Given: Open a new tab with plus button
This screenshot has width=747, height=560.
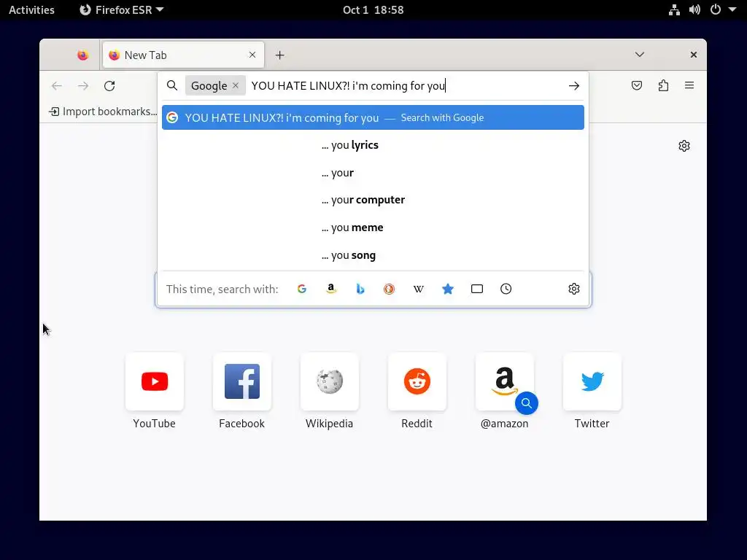Looking at the screenshot, I should point(279,55).
